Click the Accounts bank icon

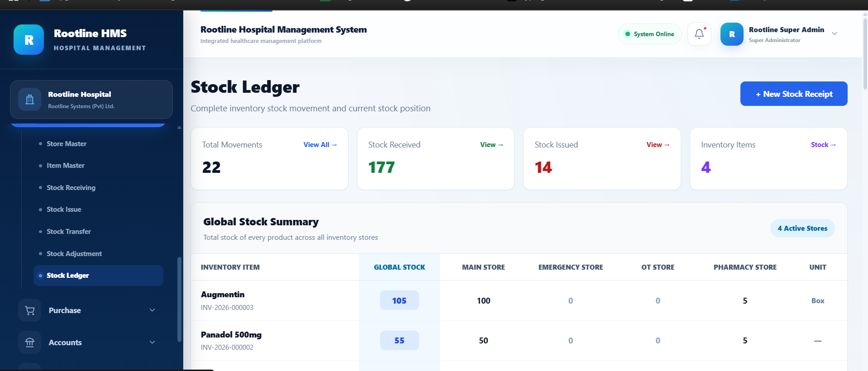click(x=30, y=342)
